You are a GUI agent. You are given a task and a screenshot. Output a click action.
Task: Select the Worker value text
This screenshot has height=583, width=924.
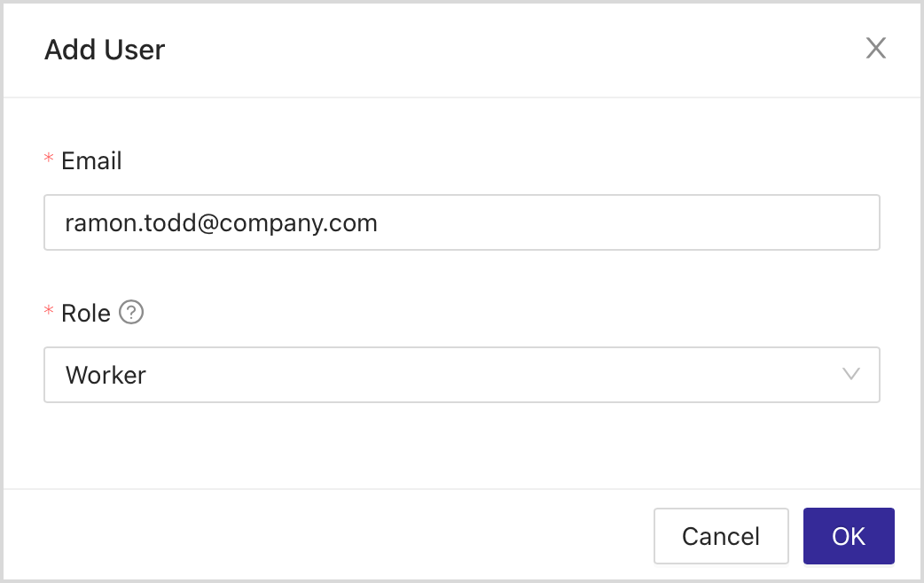coord(106,375)
